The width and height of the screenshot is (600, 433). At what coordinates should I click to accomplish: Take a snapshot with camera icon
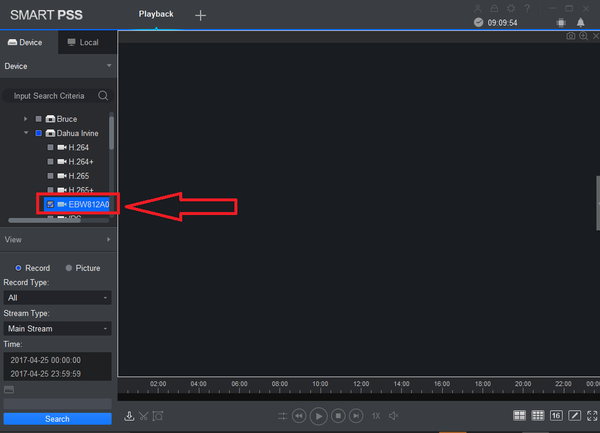coord(571,36)
